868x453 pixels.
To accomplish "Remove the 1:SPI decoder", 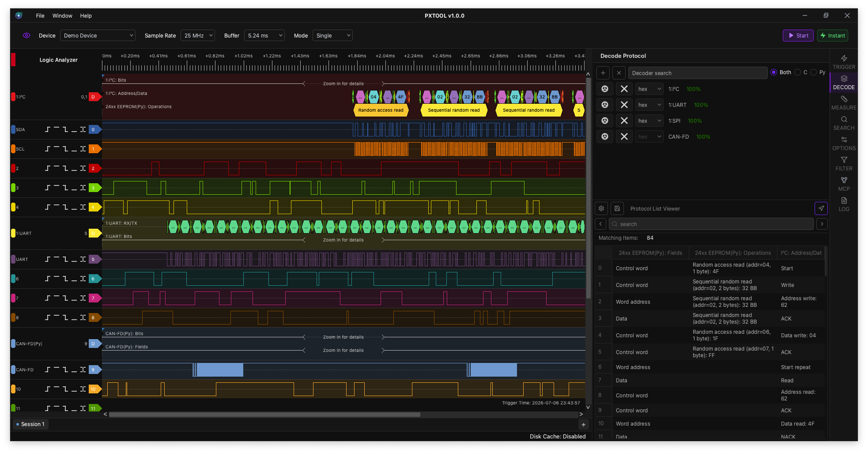I will pyautogui.click(x=624, y=121).
